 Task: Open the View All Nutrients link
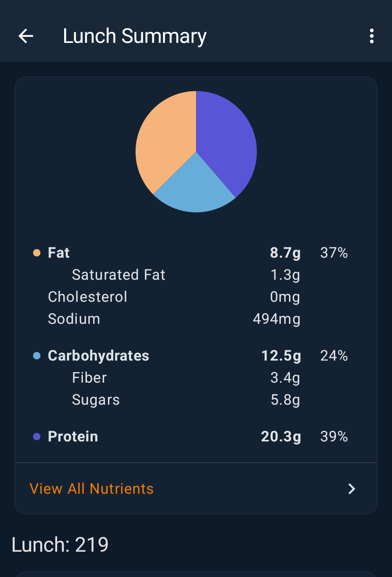tap(92, 489)
